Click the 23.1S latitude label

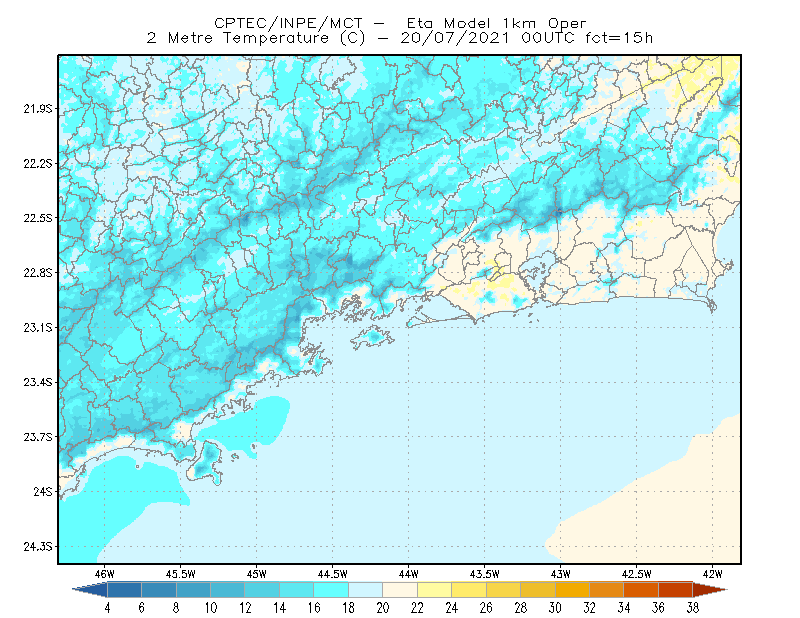click(x=38, y=327)
